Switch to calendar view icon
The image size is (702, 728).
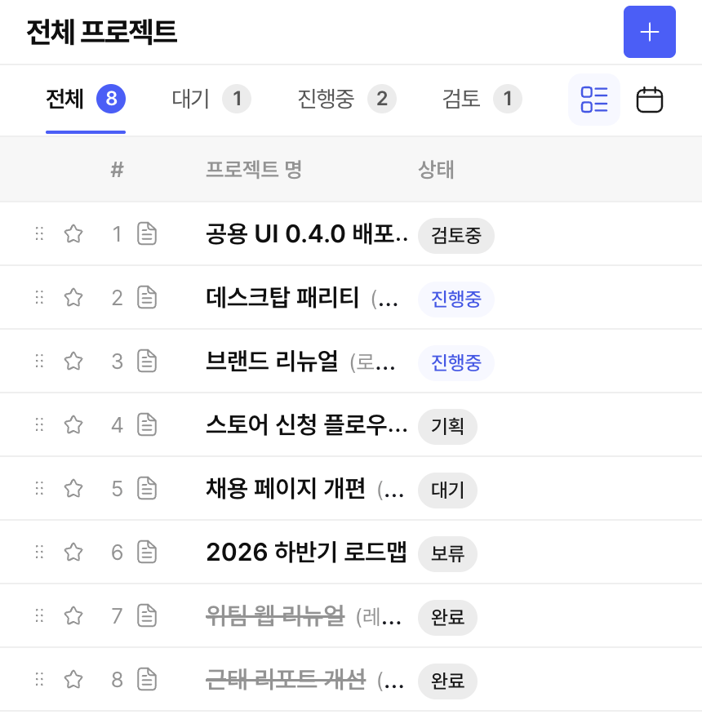[x=649, y=100]
